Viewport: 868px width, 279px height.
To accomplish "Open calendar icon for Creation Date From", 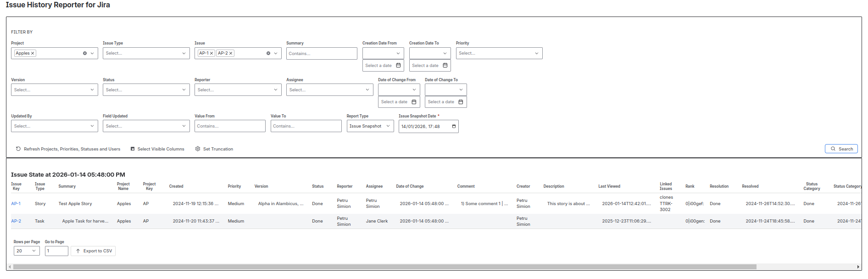I will [398, 66].
